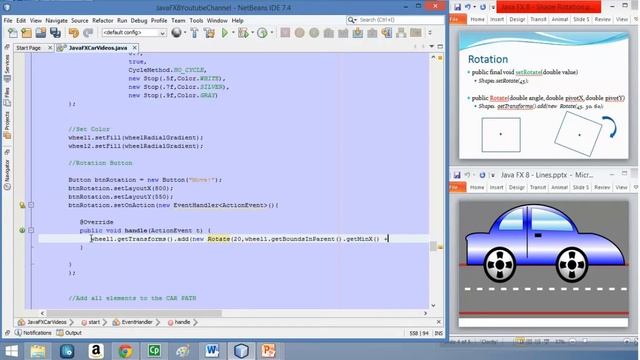Click the EventHandler breadcrumb
This screenshot has height=360, width=640.
[137, 322]
